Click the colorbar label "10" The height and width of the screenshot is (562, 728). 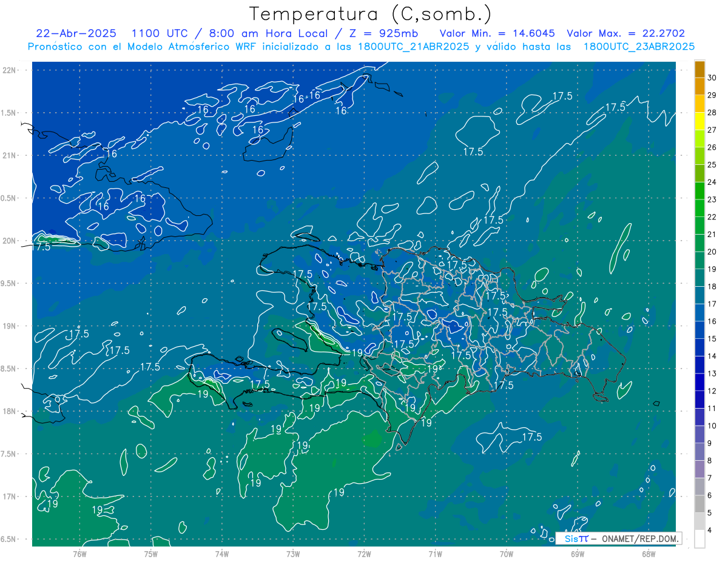712,426
